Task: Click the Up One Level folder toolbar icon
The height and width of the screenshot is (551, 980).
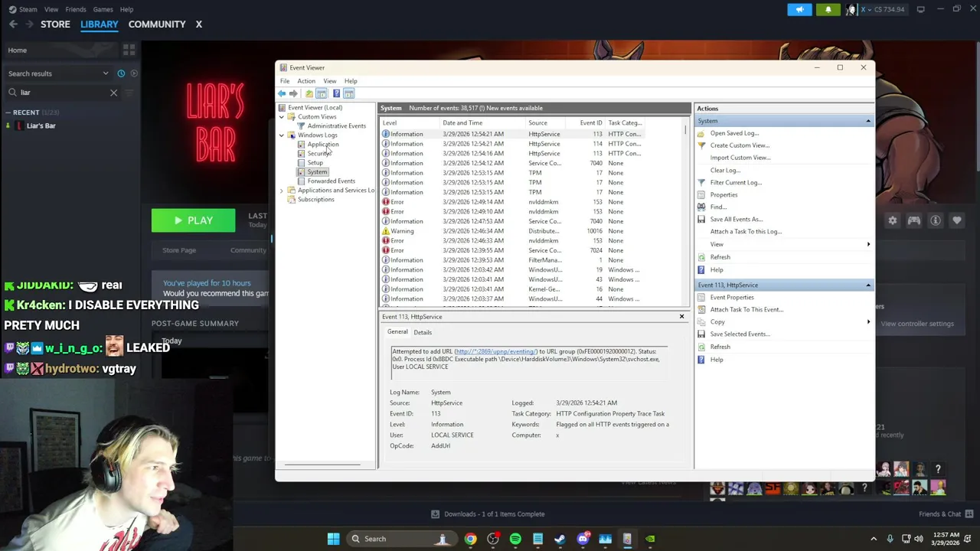Action: (x=309, y=93)
